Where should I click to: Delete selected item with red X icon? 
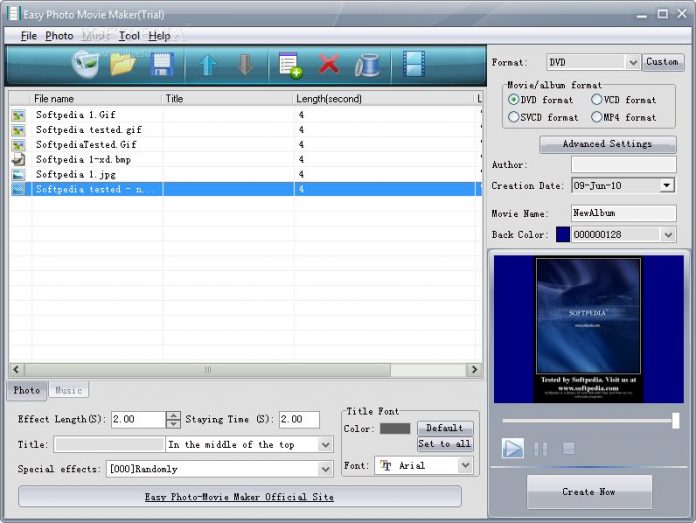329,64
